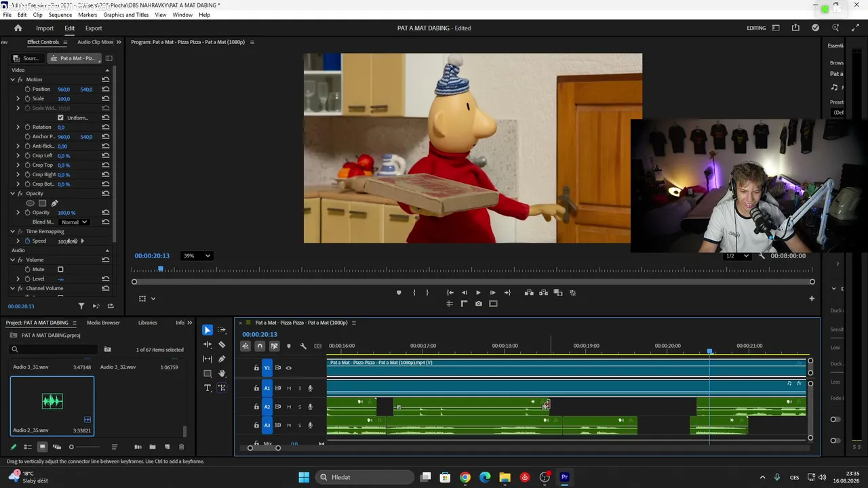Reset the Position parameter

[106, 89]
